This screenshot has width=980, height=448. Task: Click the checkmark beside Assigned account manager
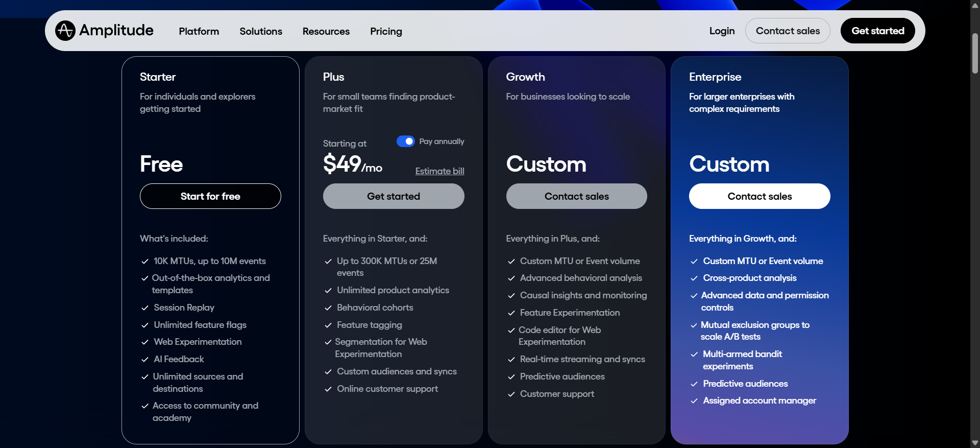point(694,401)
